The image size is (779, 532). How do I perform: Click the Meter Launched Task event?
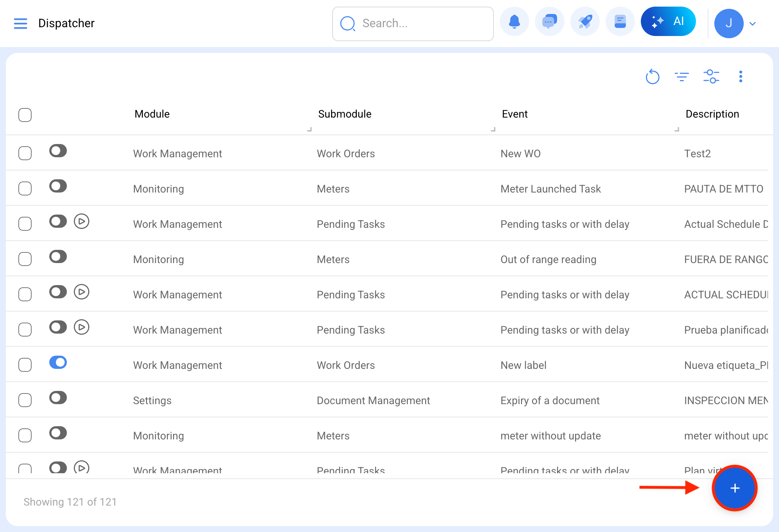click(550, 189)
